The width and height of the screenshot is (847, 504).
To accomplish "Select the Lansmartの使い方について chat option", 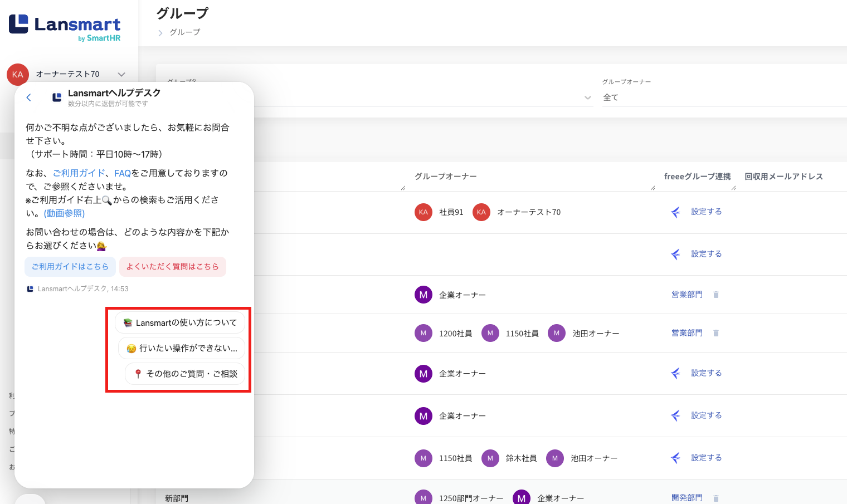I will coord(180,323).
